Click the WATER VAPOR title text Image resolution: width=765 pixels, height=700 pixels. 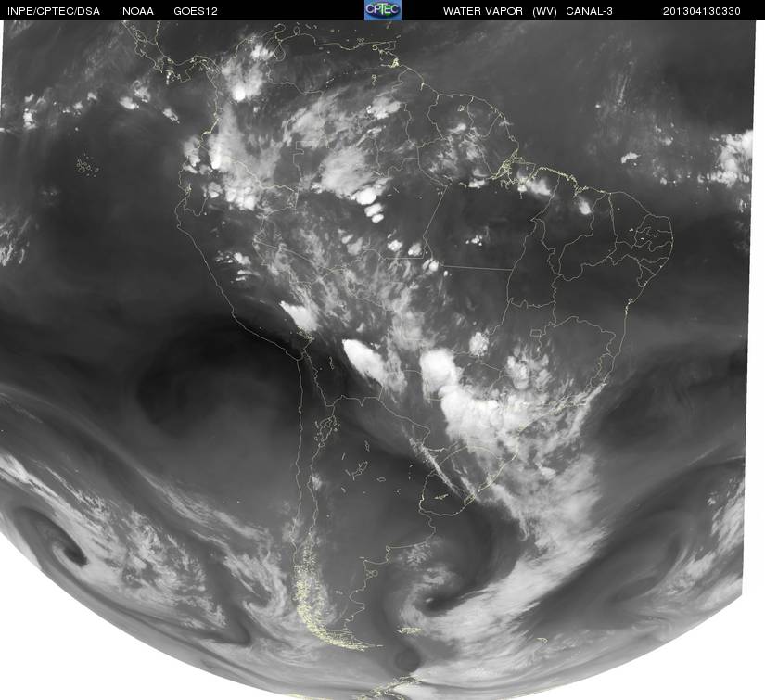(483, 11)
